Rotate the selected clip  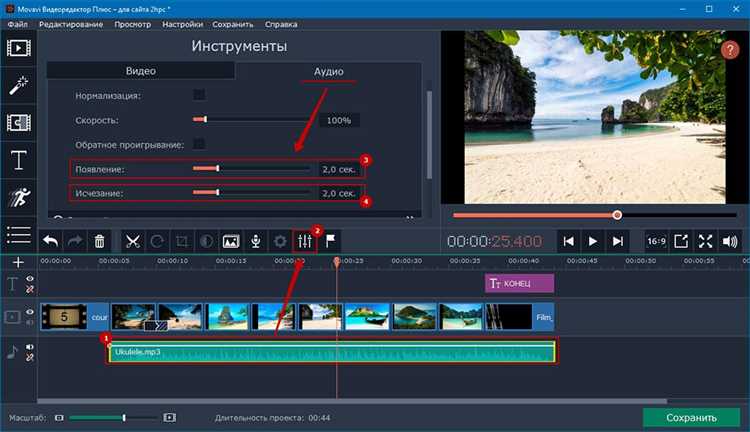[157, 241]
